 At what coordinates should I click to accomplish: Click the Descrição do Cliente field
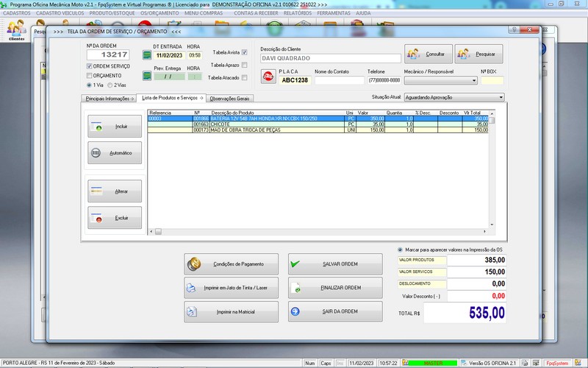[x=330, y=58]
